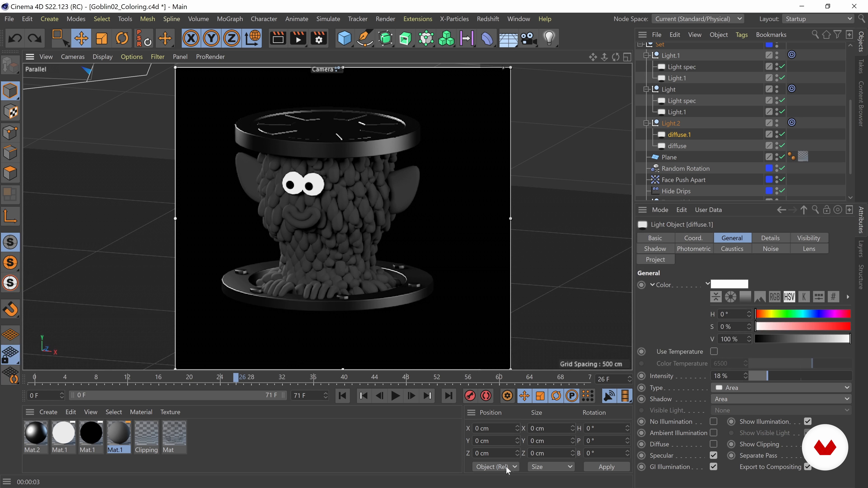Uncheck the Specular checkbox
The width and height of the screenshot is (868, 488).
coord(713,455)
